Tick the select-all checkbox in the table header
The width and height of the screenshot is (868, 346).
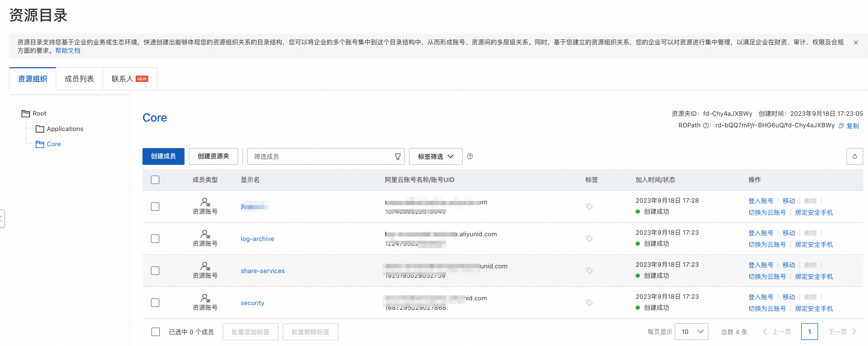coord(155,180)
